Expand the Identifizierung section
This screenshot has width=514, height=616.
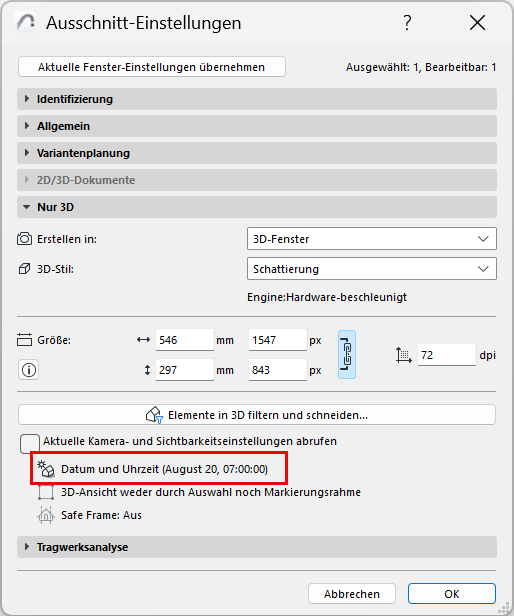pos(257,99)
